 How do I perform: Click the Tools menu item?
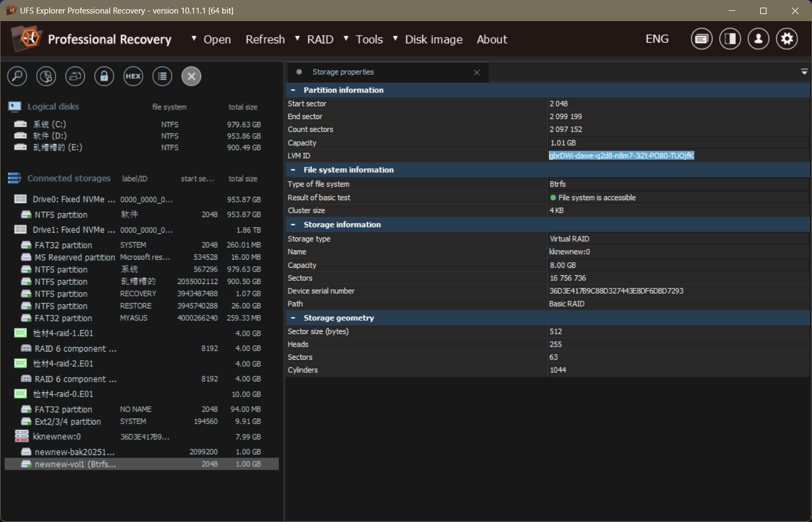(x=369, y=39)
